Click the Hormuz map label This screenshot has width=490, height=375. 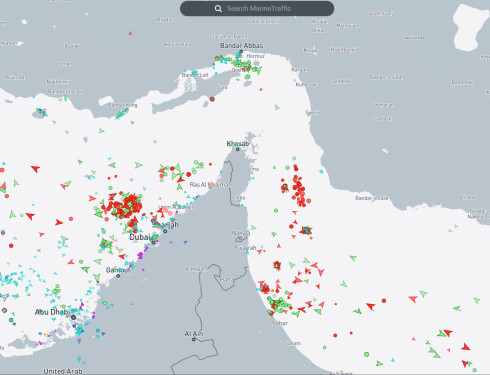click(x=256, y=56)
